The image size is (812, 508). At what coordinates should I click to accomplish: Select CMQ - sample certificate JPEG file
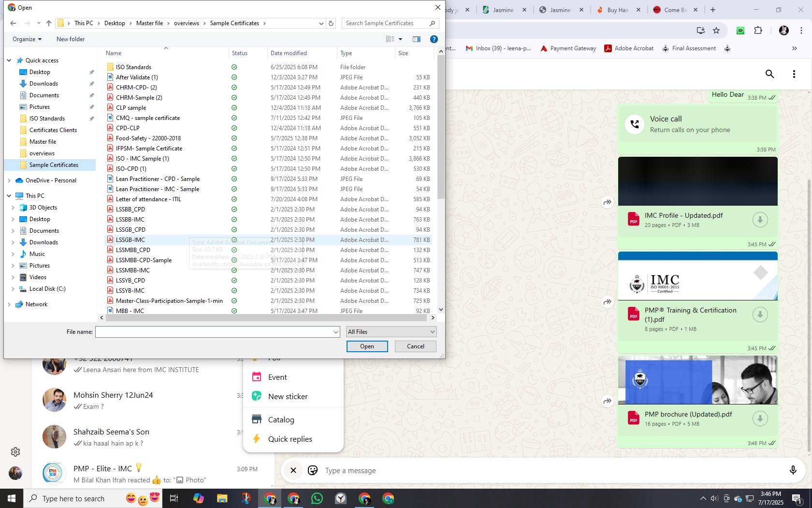tap(147, 118)
